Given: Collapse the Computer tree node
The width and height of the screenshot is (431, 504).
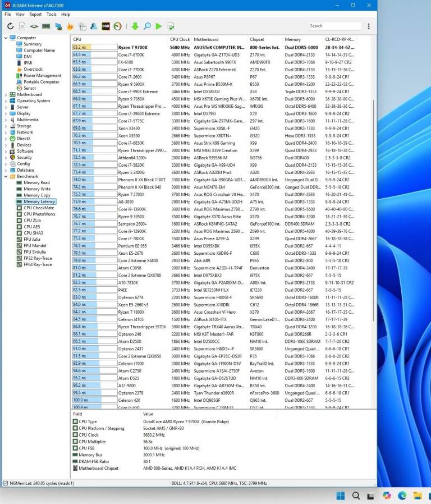Looking at the screenshot, I should (x=6, y=38).
